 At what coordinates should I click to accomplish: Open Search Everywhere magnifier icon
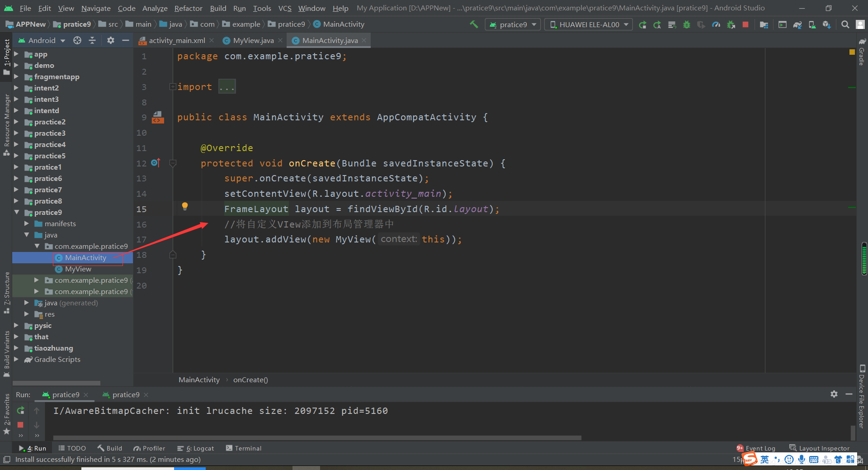(x=845, y=24)
